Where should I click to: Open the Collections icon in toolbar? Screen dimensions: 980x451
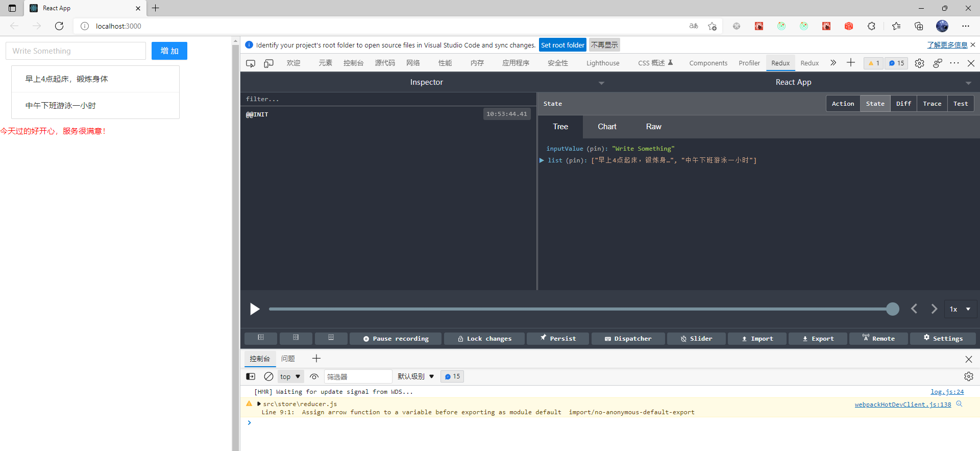point(919,26)
